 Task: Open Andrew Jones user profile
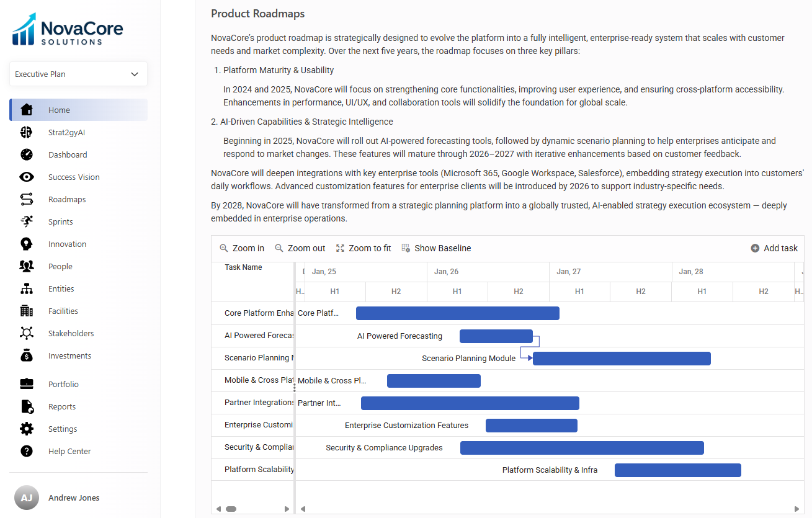point(73,498)
